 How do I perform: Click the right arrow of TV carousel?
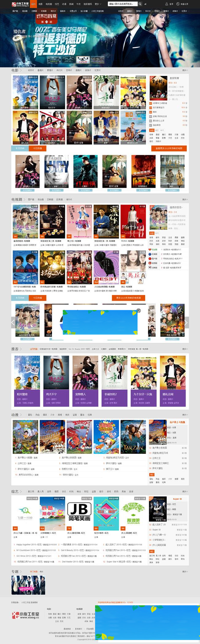pyautogui.click(x=186, y=322)
